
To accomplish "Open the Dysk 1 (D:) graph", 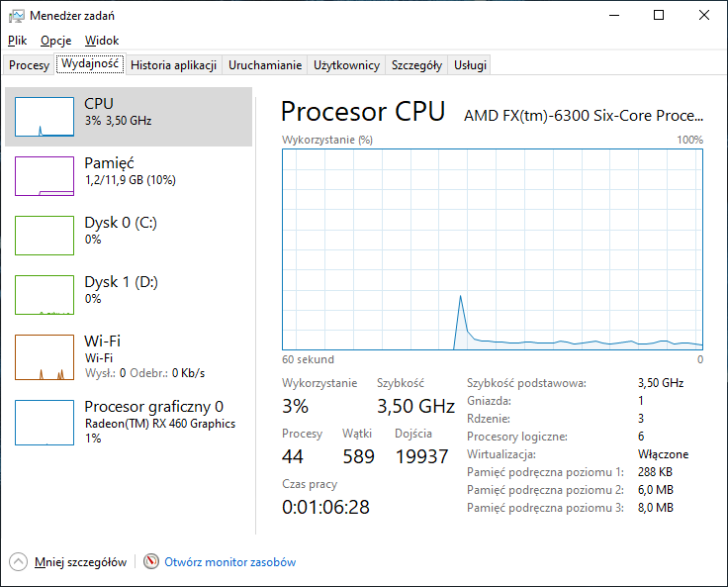I will point(45,295).
